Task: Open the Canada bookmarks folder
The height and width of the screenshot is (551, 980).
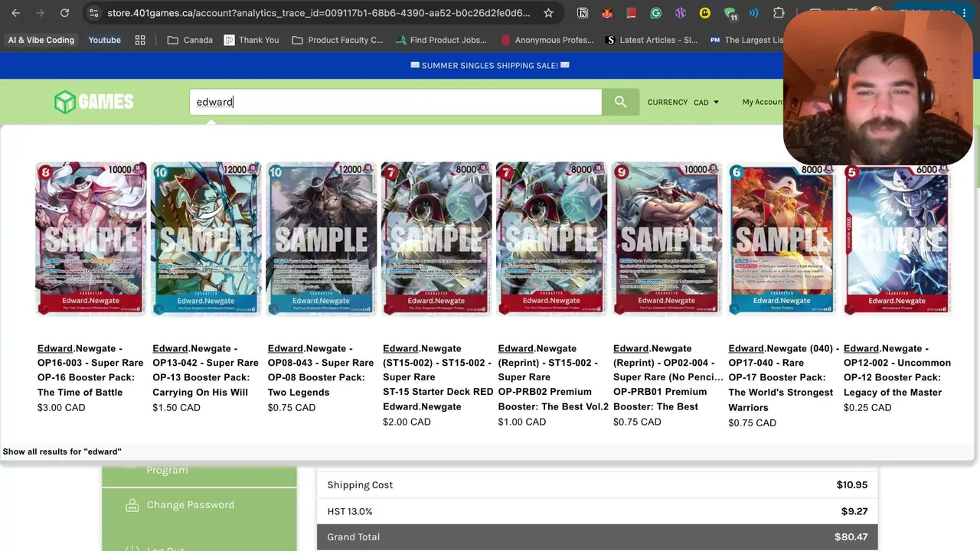Action: pyautogui.click(x=190, y=40)
